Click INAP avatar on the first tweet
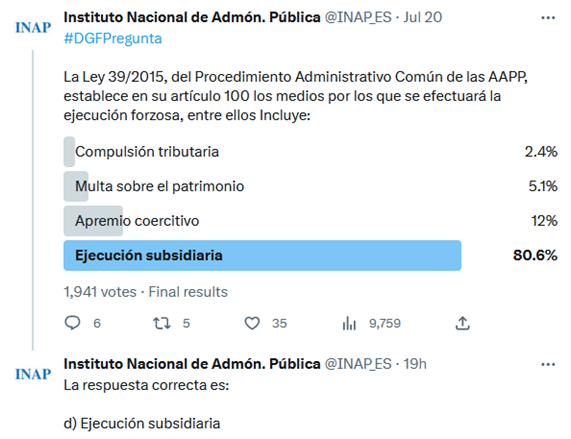The image size is (571, 439). [33, 27]
